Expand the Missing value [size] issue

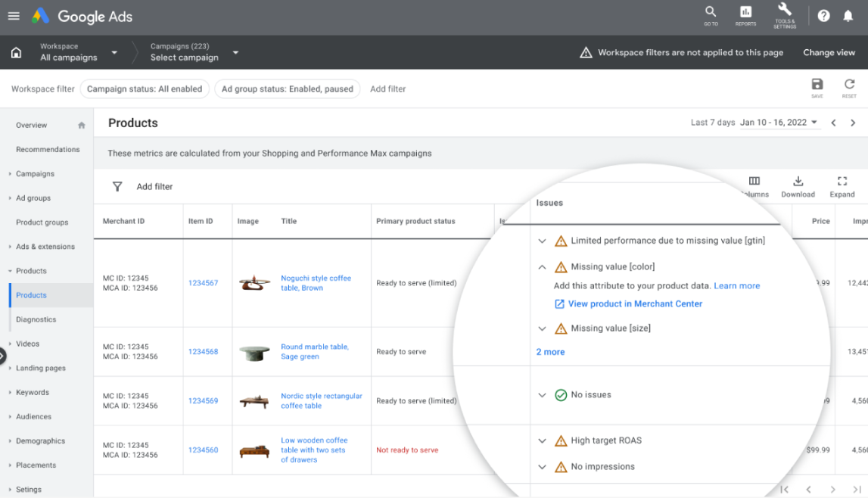tap(542, 328)
